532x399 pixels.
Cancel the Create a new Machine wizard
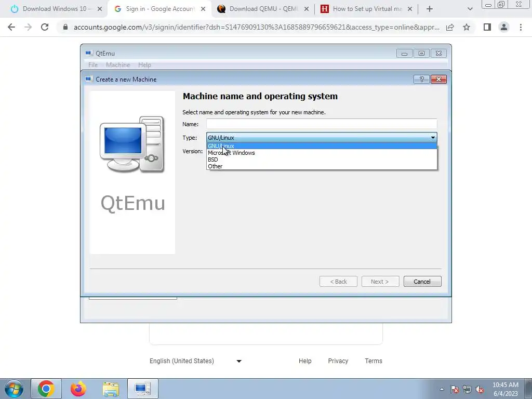click(422, 281)
